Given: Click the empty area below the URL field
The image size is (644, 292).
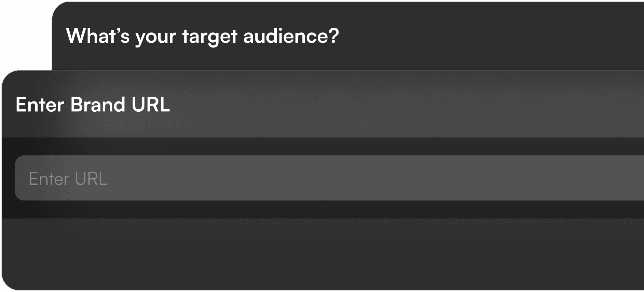Looking at the screenshot, I should [323, 254].
